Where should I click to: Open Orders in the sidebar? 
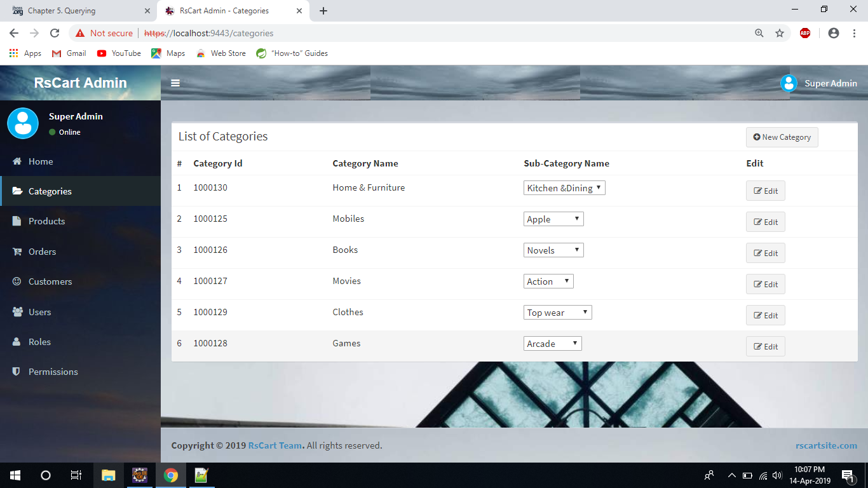80,252
